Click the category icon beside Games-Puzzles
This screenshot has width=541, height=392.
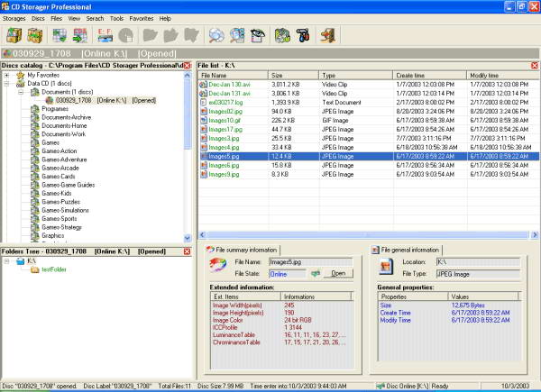pos(35,202)
